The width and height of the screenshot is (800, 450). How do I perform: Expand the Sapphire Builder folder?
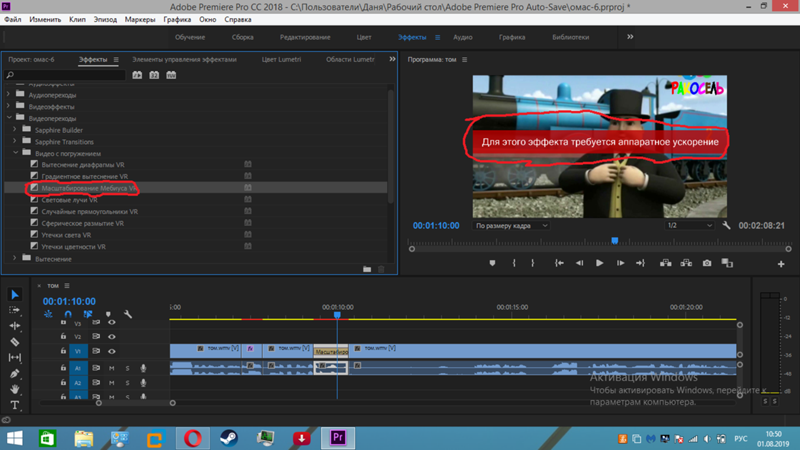click(14, 130)
